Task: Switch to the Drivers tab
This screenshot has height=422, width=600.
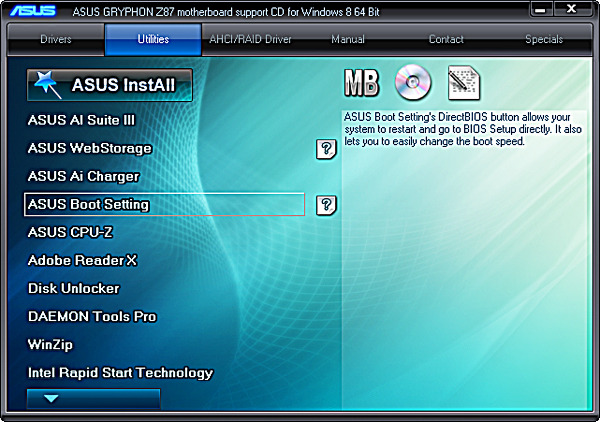Action: (56, 39)
